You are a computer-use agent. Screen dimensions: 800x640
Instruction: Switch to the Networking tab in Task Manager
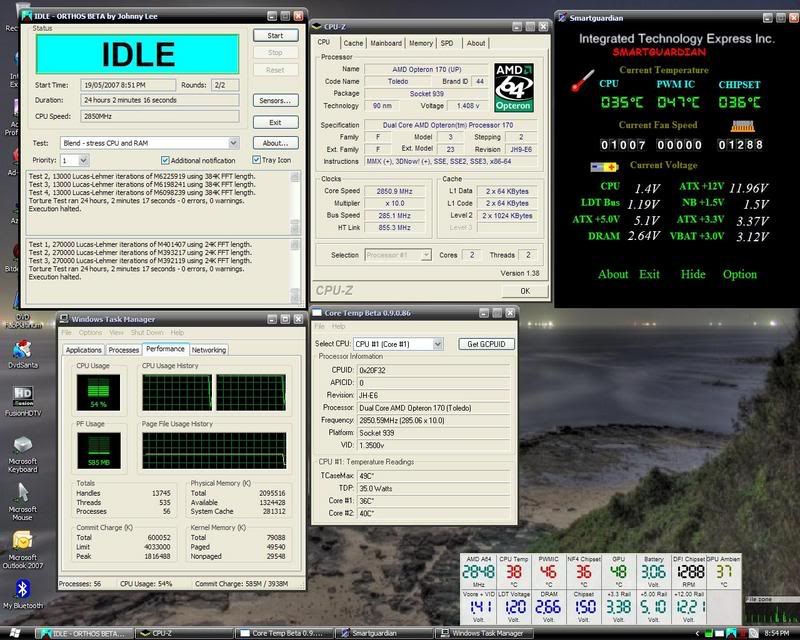click(209, 350)
